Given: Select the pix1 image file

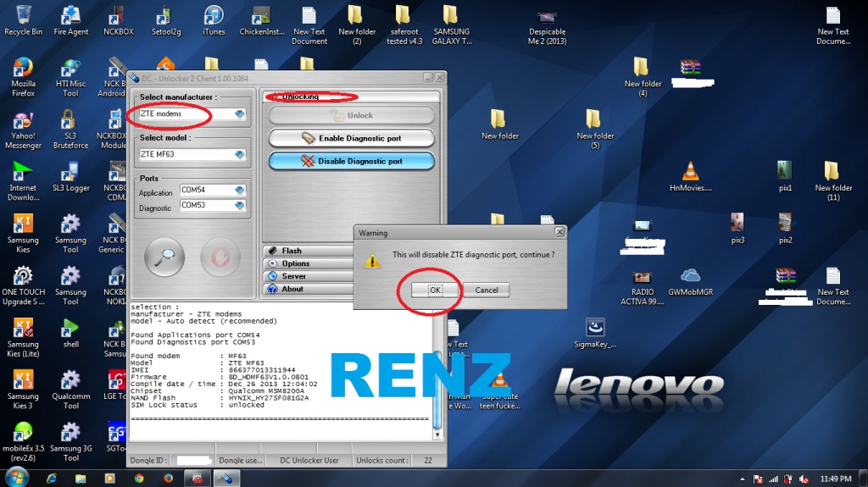Looking at the screenshot, I should pos(785,176).
